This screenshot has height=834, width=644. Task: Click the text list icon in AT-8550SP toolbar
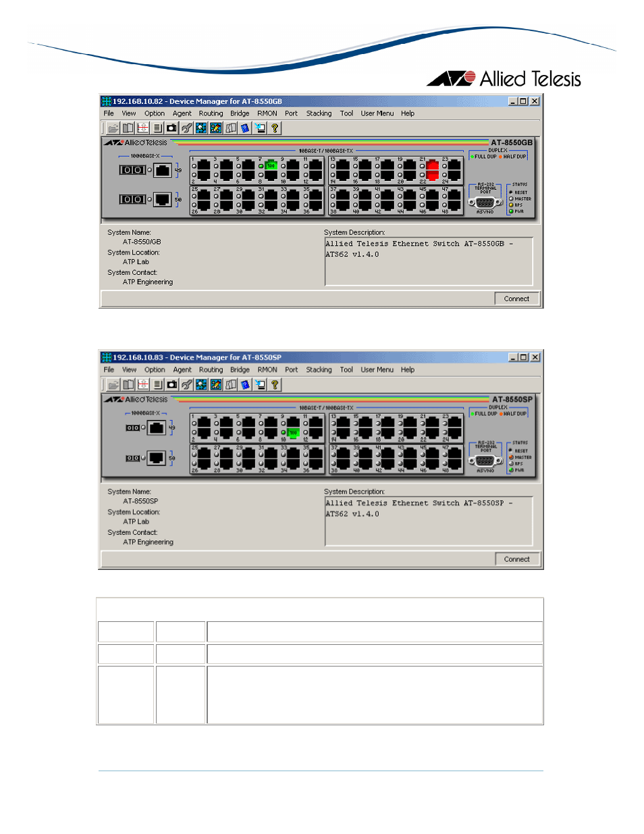[x=157, y=384]
